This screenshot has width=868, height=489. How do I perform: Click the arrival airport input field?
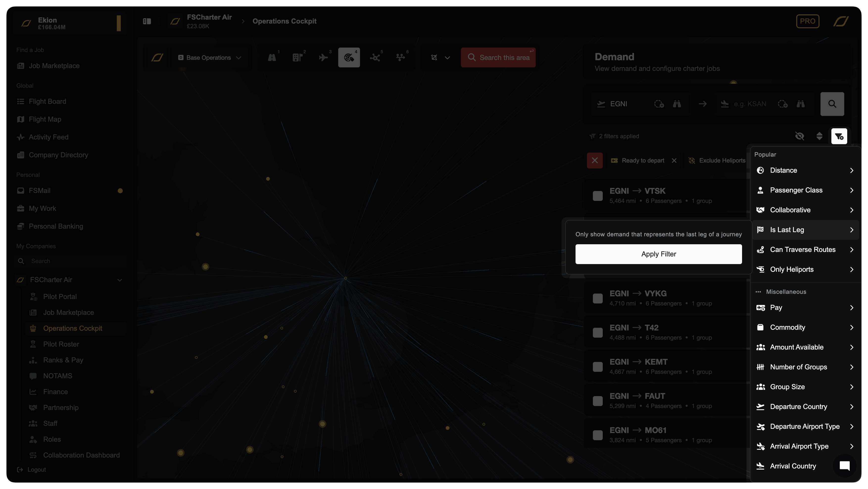click(750, 104)
